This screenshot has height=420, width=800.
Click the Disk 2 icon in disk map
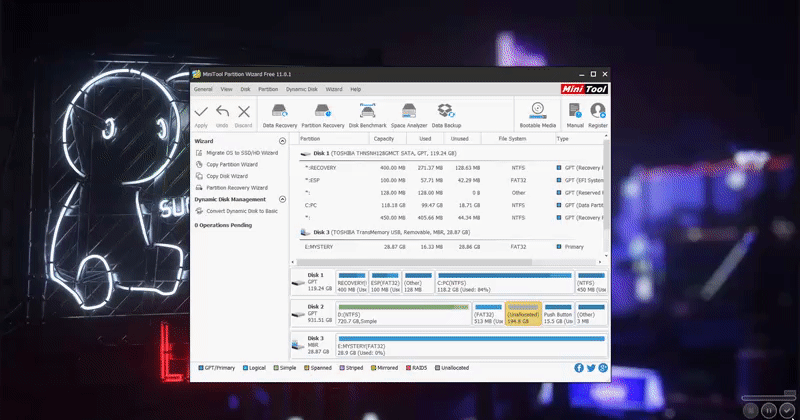click(298, 314)
